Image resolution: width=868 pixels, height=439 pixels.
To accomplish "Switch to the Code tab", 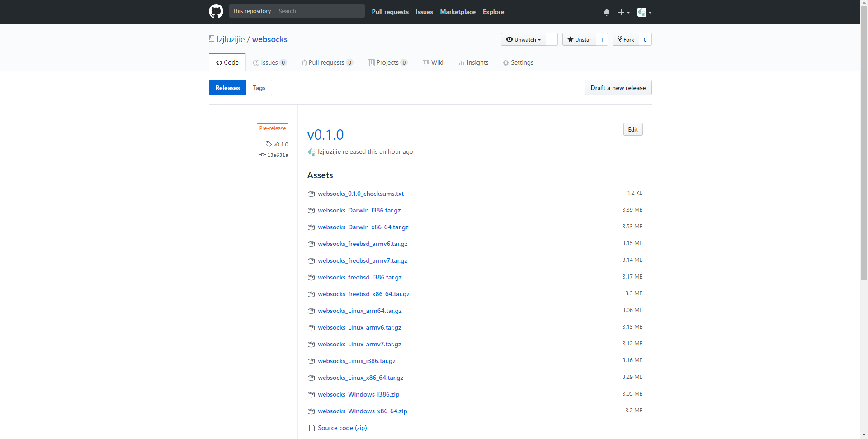I will click(x=227, y=62).
